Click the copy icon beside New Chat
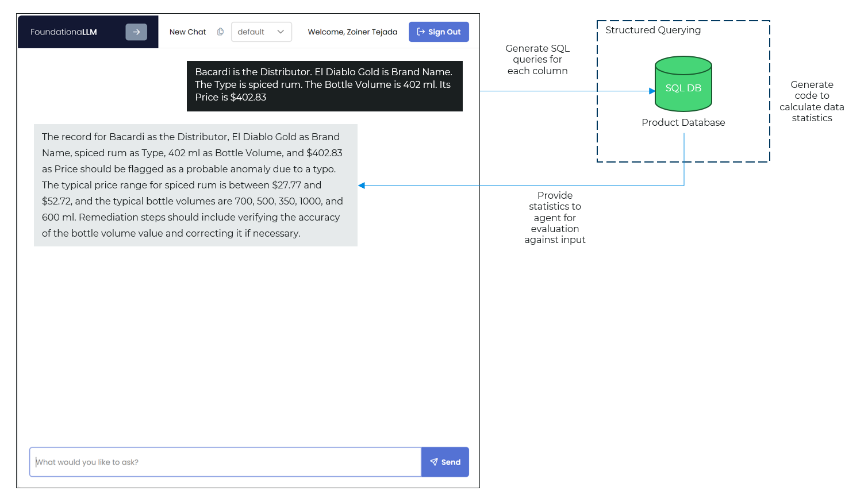 tap(220, 32)
